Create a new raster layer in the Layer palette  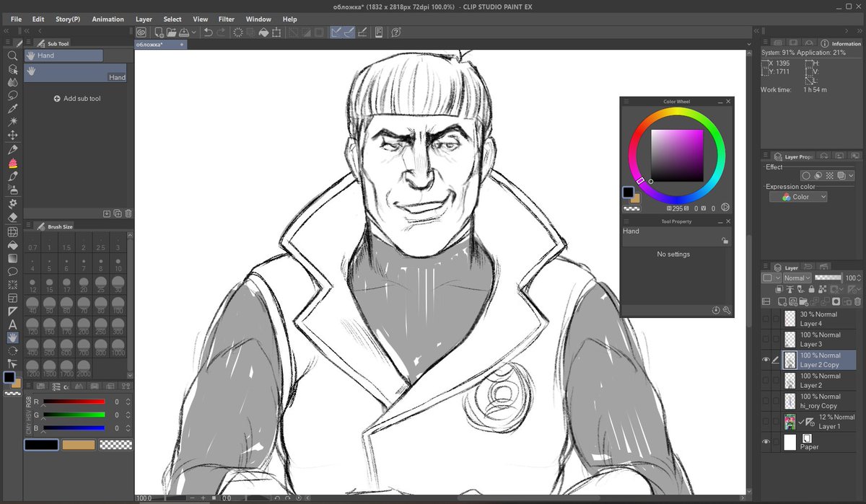point(782,301)
